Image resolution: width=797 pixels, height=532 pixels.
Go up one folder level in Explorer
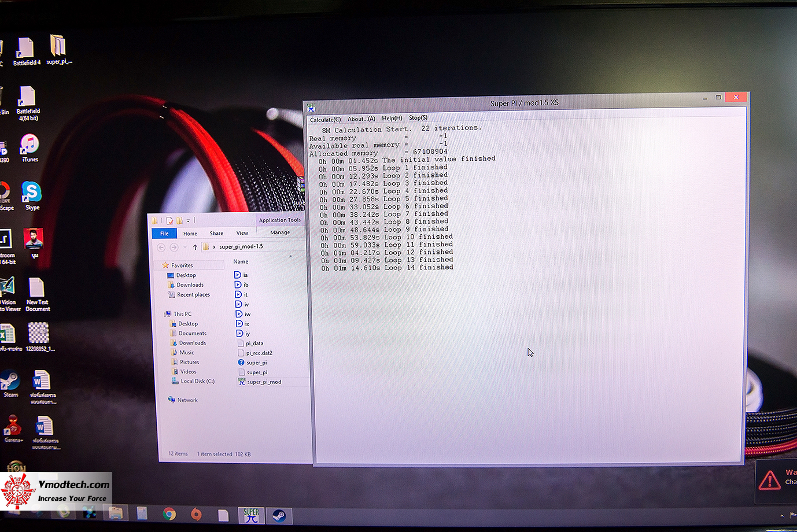(195, 247)
